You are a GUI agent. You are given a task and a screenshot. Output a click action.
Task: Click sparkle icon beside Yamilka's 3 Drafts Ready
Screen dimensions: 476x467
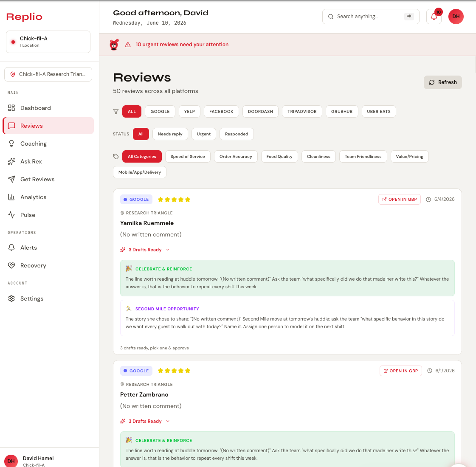point(123,250)
